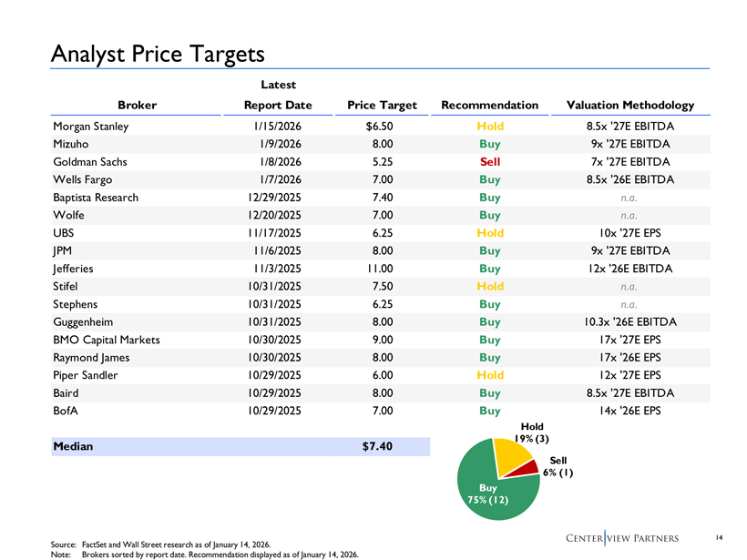The width and height of the screenshot is (747, 560).
Task: Click the Baptista Research broker name
Action: (x=96, y=198)
